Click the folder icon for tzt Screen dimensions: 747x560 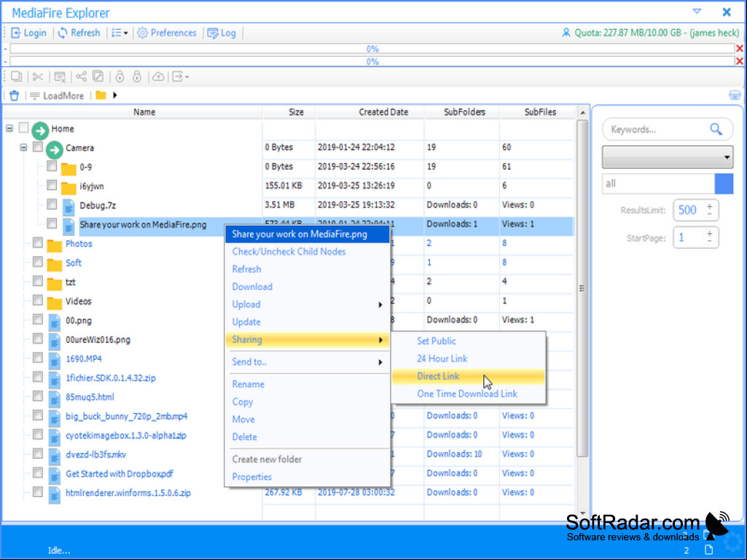click(55, 284)
